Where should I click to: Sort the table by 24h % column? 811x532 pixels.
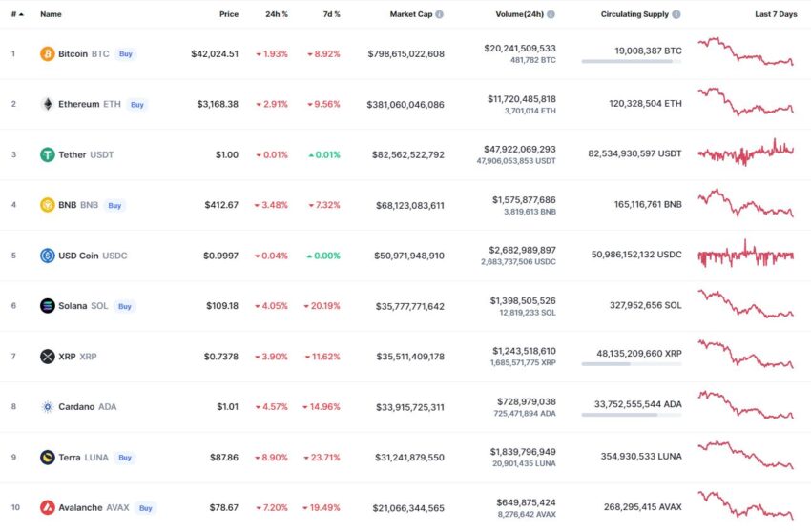pyautogui.click(x=277, y=14)
